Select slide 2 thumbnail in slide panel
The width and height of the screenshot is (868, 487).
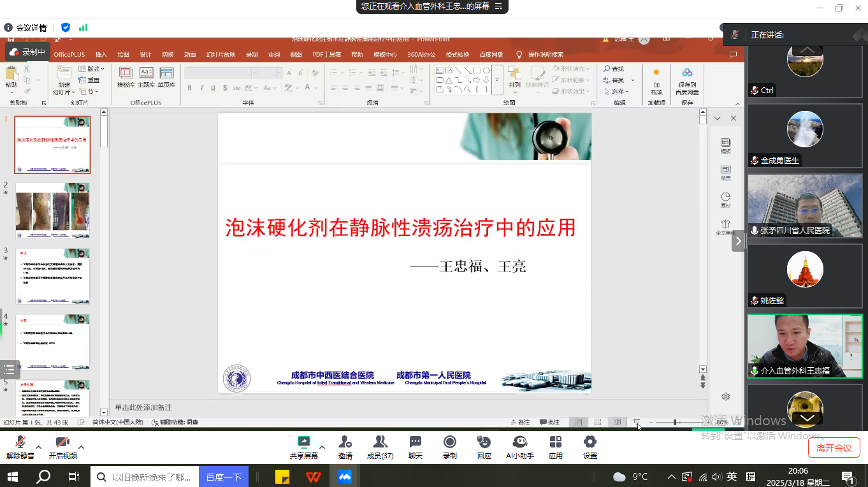[52, 210]
